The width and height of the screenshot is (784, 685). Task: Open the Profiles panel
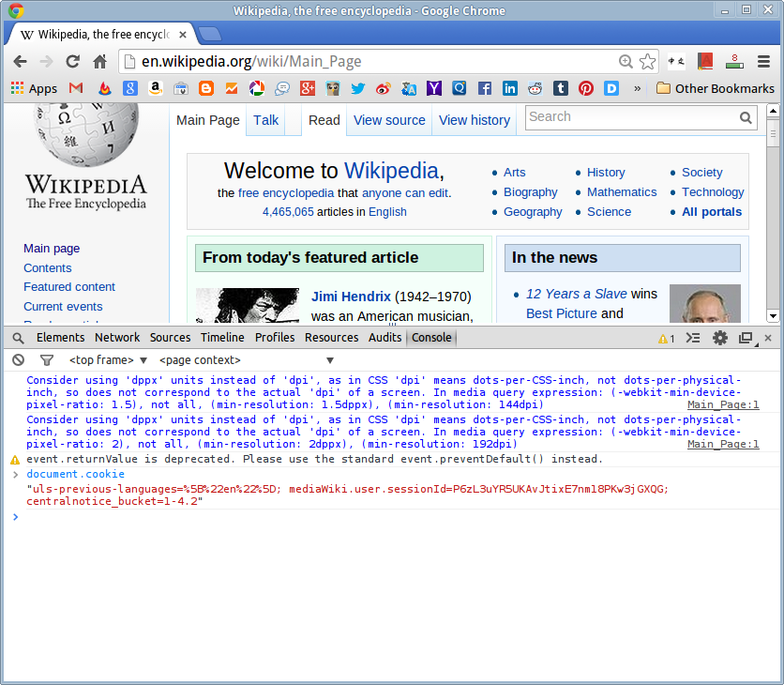click(275, 338)
